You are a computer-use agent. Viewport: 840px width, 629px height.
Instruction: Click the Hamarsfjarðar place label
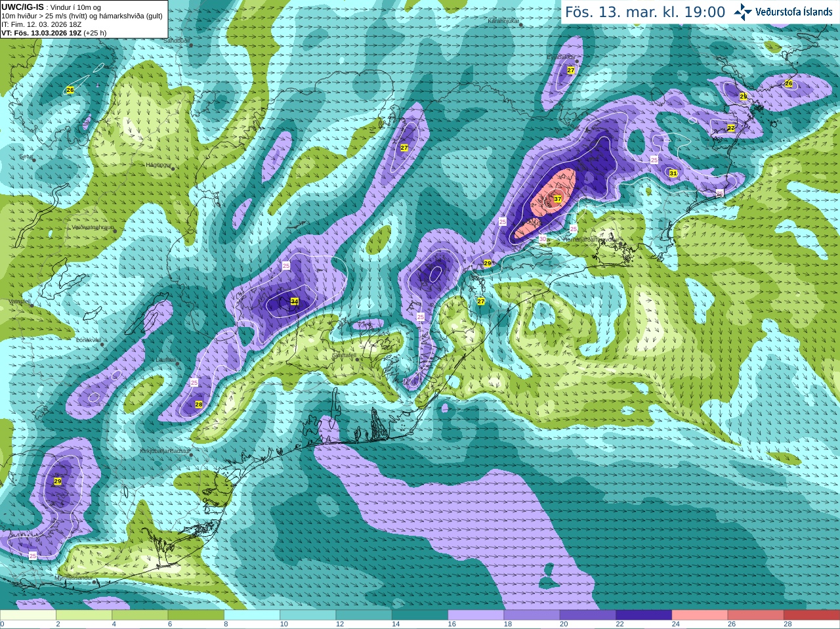click(591, 240)
